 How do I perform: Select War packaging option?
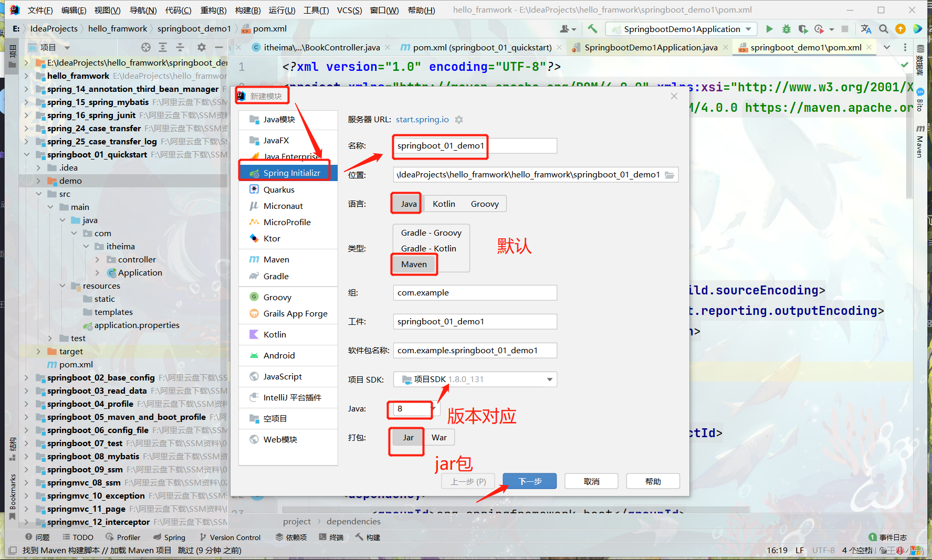point(439,437)
